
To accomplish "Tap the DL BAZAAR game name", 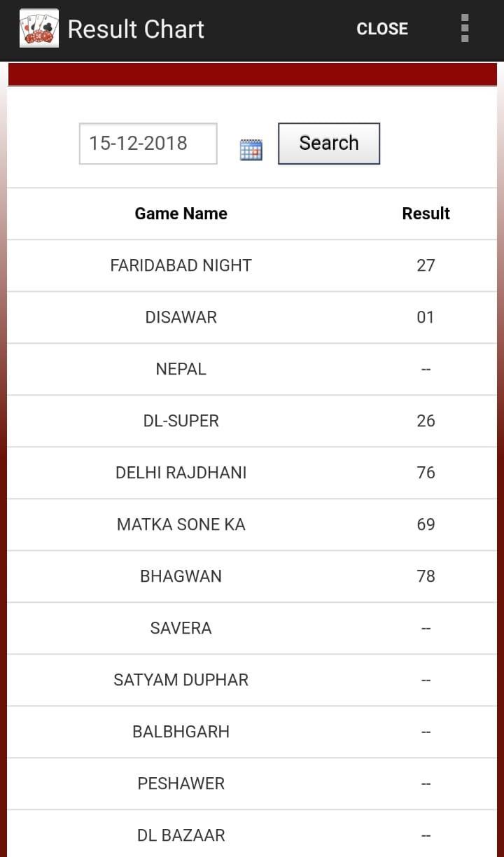I will click(181, 835).
